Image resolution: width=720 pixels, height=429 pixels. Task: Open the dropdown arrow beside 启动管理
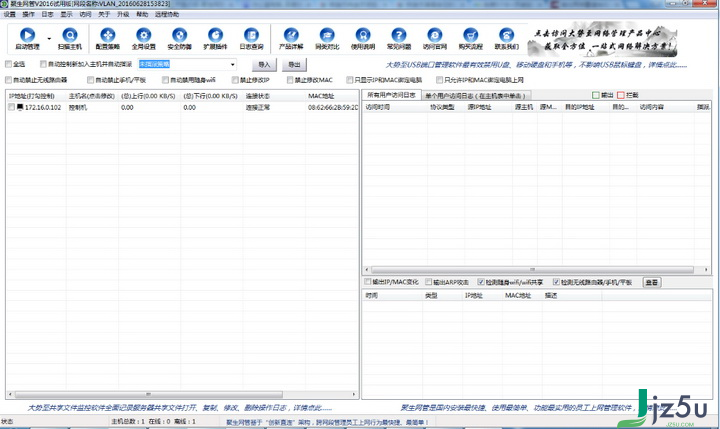click(49, 39)
